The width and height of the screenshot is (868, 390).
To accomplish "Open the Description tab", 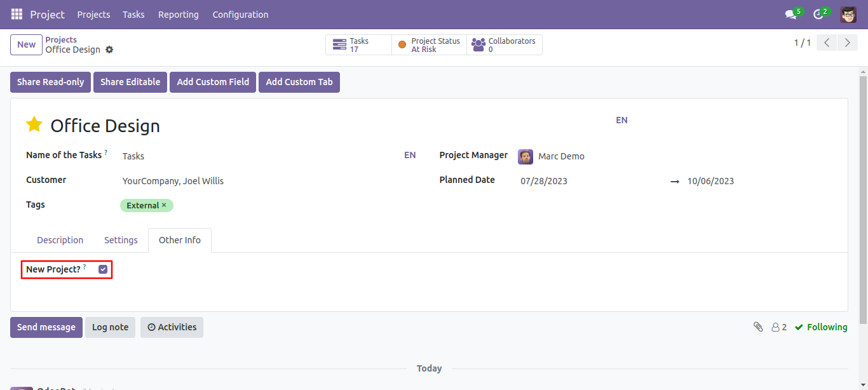I will click(x=60, y=240).
